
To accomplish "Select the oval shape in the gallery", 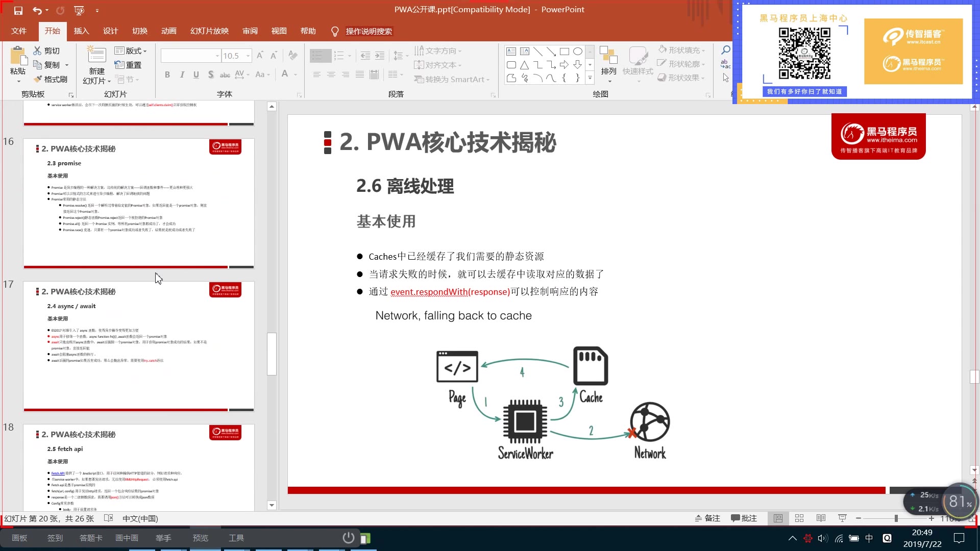I will (x=578, y=51).
